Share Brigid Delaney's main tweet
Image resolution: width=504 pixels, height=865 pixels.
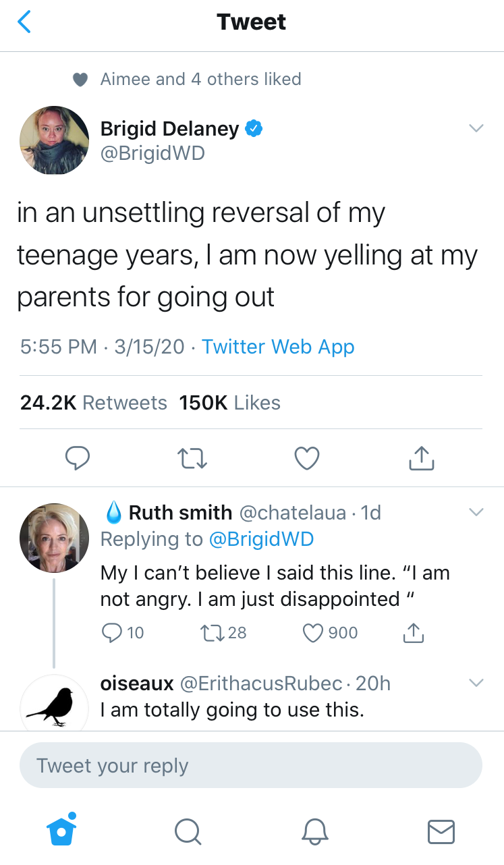click(x=422, y=457)
